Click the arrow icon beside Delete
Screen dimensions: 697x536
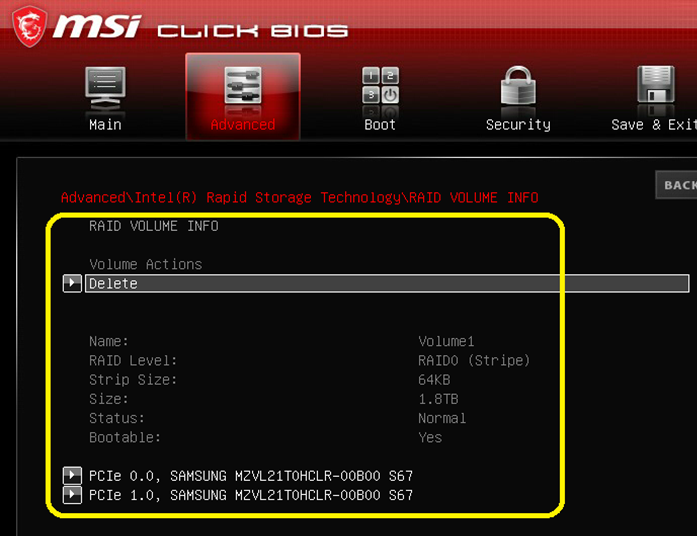(72, 284)
